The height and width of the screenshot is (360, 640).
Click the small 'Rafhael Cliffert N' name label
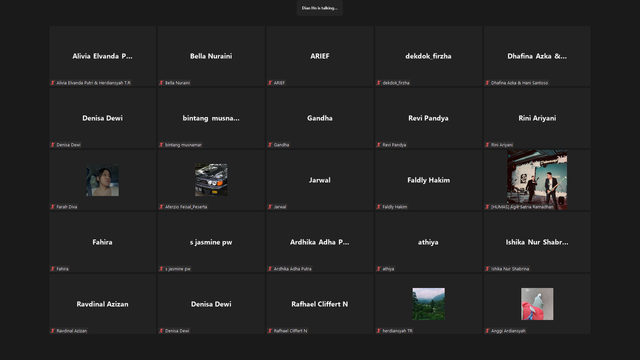coord(291,331)
